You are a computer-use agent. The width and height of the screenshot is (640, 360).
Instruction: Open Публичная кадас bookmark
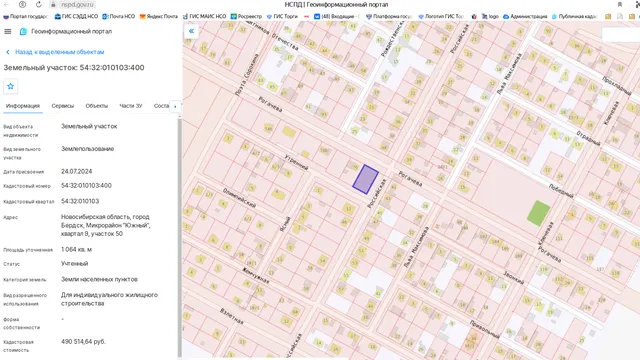coord(574,16)
